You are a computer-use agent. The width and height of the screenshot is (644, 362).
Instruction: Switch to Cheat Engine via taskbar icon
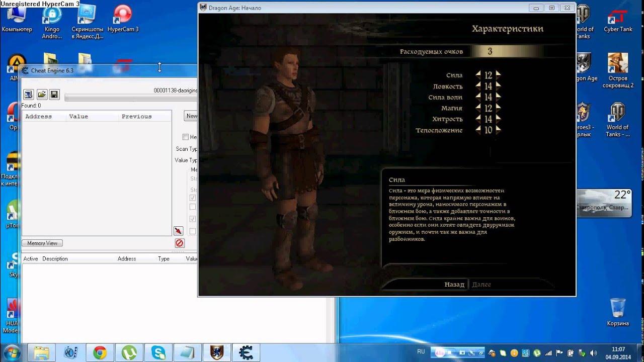tap(246, 353)
